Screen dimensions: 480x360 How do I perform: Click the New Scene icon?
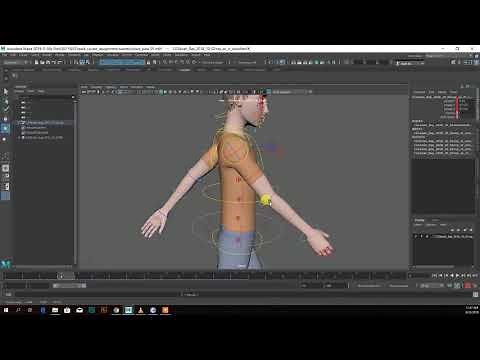[37, 62]
